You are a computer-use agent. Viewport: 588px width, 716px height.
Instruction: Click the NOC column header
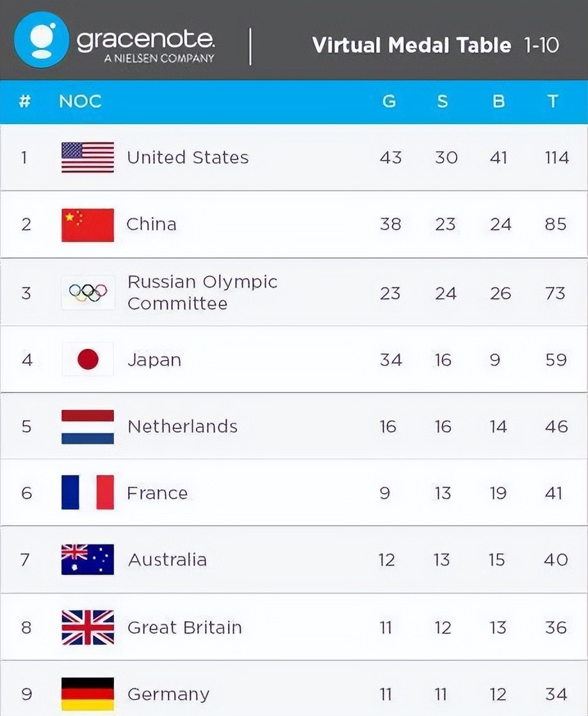(81, 101)
